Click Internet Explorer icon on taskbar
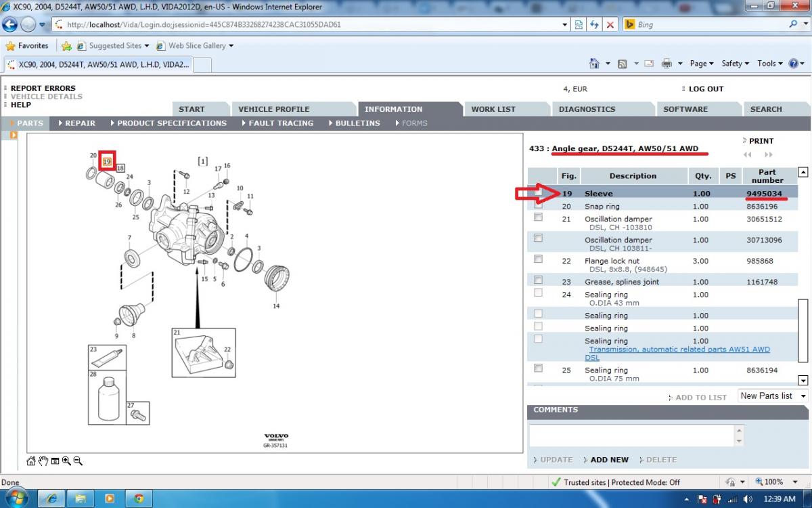Screen dimensions: 812x508 pos(51,499)
